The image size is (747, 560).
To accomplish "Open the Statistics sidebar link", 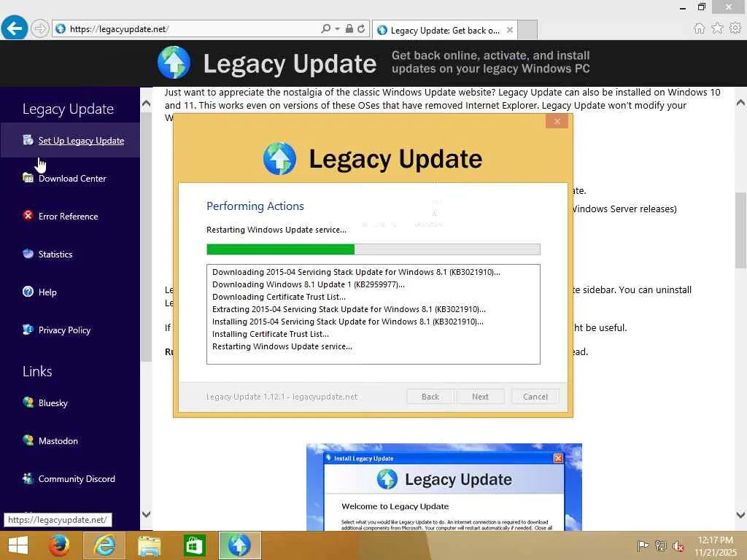I will (55, 254).
